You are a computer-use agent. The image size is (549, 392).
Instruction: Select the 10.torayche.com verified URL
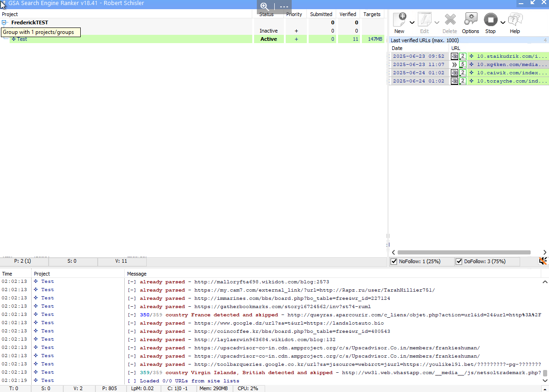[512, 81]
